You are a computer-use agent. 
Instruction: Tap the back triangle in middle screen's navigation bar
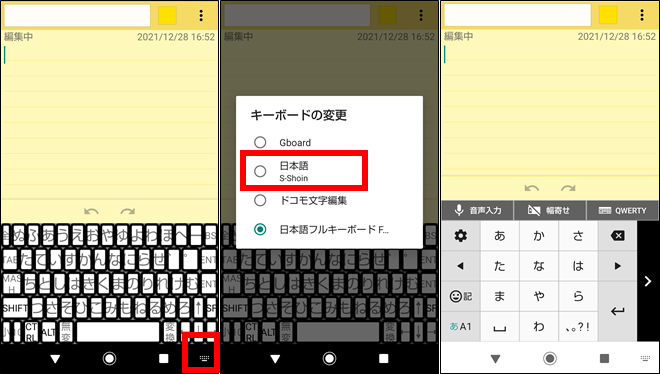pyautogui.click(x=275, y=358)
